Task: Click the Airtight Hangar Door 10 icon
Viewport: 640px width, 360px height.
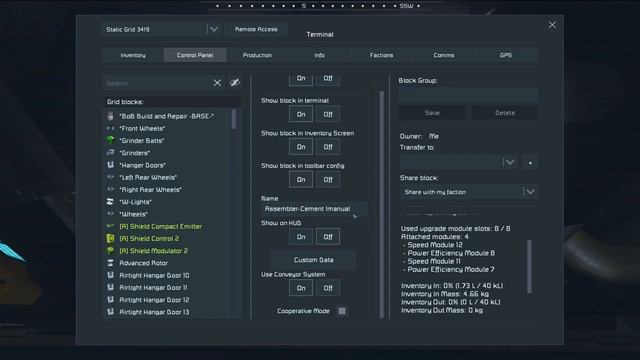Action: click(x=110, y=275)
